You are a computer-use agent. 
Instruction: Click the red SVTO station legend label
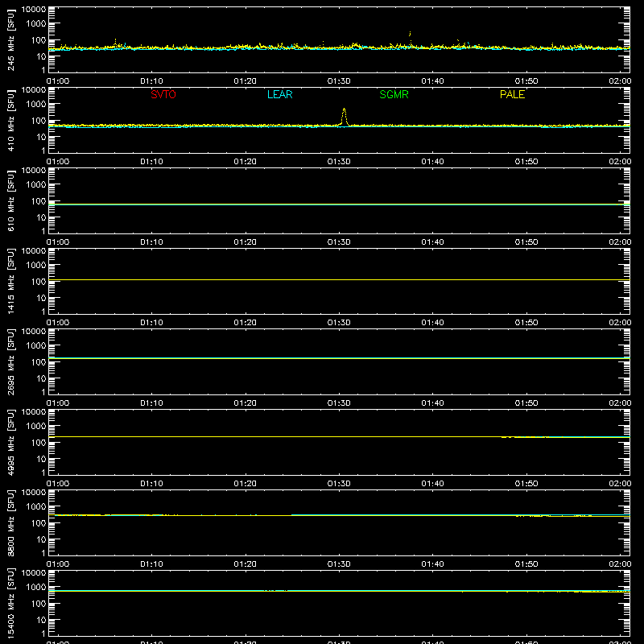click(x=163, y=94)
